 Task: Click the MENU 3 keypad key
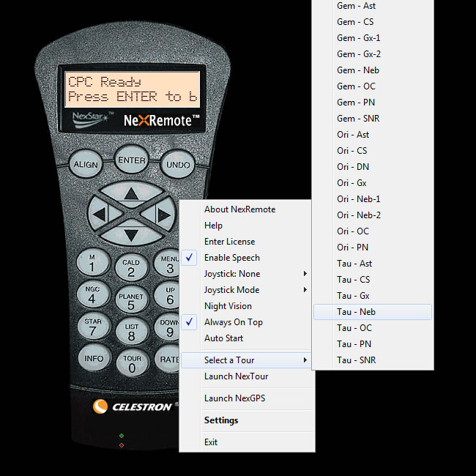(167, 264)
